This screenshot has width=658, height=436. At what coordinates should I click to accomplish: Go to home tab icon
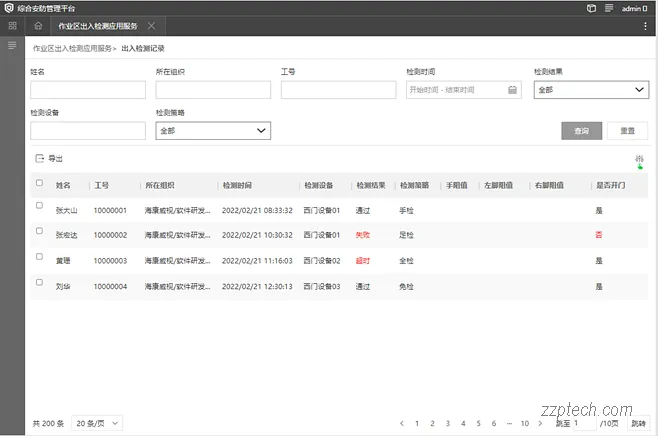point(38,26)
